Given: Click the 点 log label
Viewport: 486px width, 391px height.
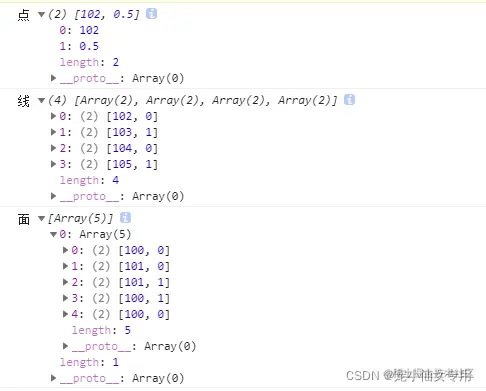Looking at the screenshot, I should coord(24,15).
